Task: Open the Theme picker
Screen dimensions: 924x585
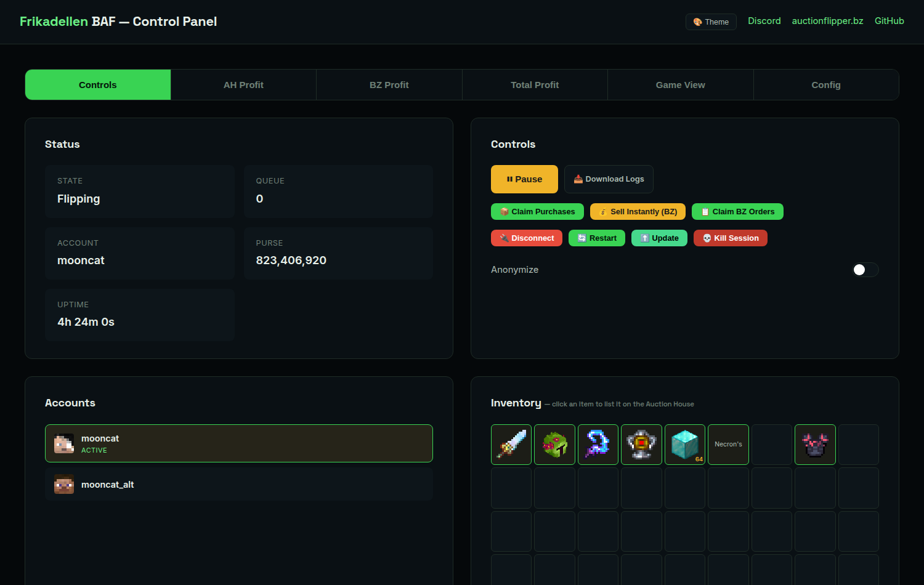Action: 711,22
